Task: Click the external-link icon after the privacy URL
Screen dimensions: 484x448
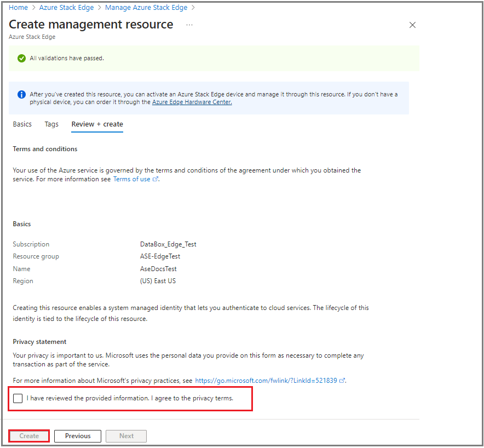Action: click(x=342, y=380)
